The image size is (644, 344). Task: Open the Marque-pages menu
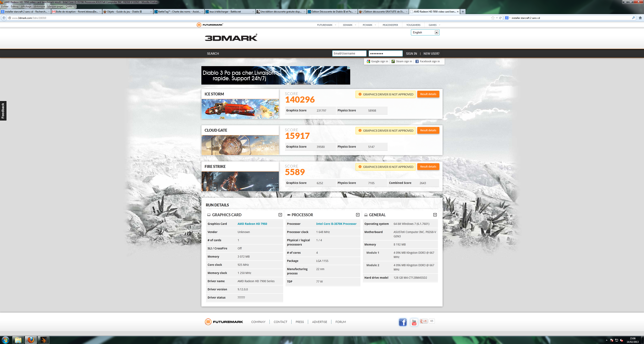click(55, 7)
